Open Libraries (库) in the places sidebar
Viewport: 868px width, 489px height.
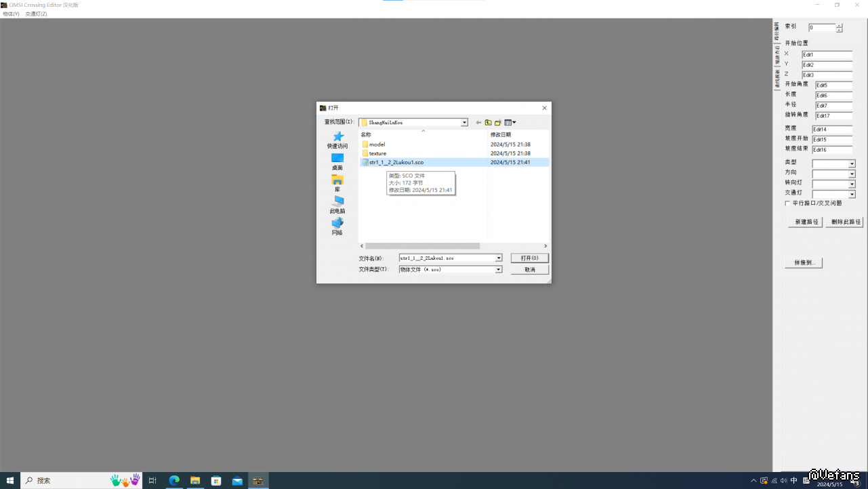coord(337,180)
